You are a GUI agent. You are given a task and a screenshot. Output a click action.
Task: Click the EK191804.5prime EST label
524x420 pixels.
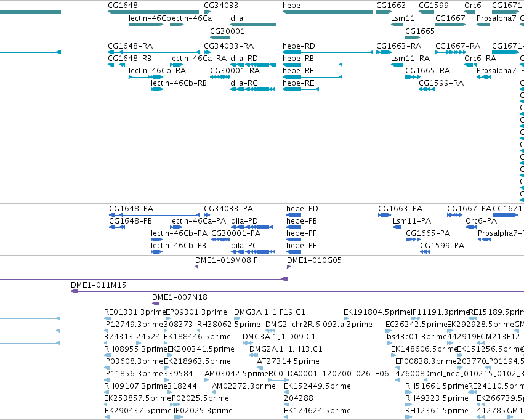(377, 312)
